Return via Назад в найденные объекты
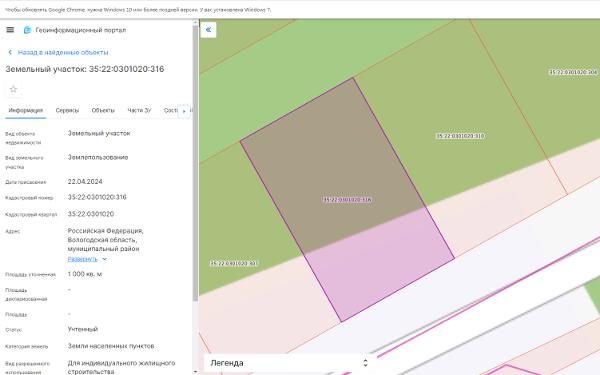This screenshot has height=375, width=600. click(63, 52)
